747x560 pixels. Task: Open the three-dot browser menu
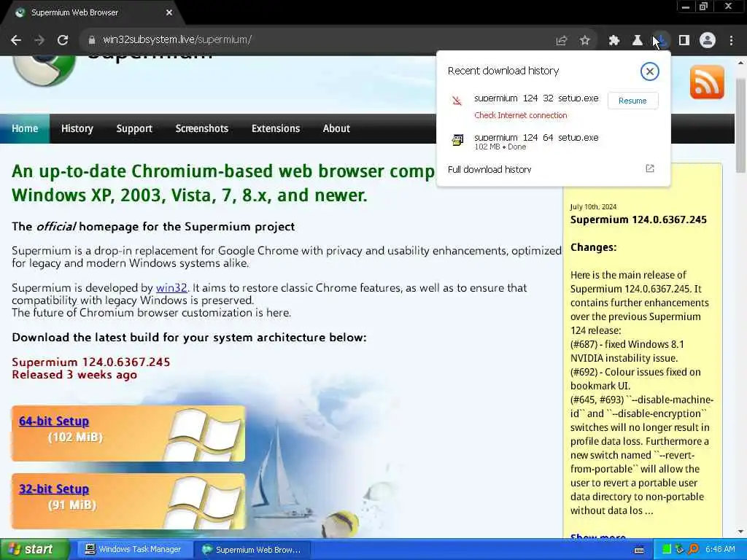pyautogui.click(x=731, y=41)
